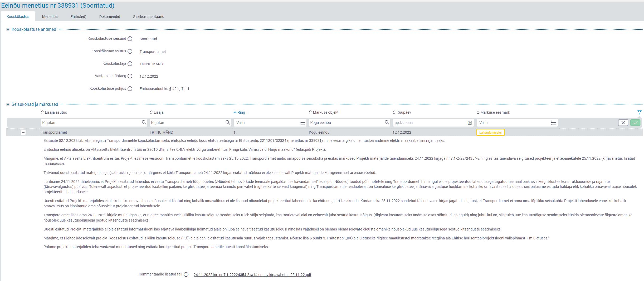Switch to the Menetlus tab
The image size is (644, 281).
50,17
